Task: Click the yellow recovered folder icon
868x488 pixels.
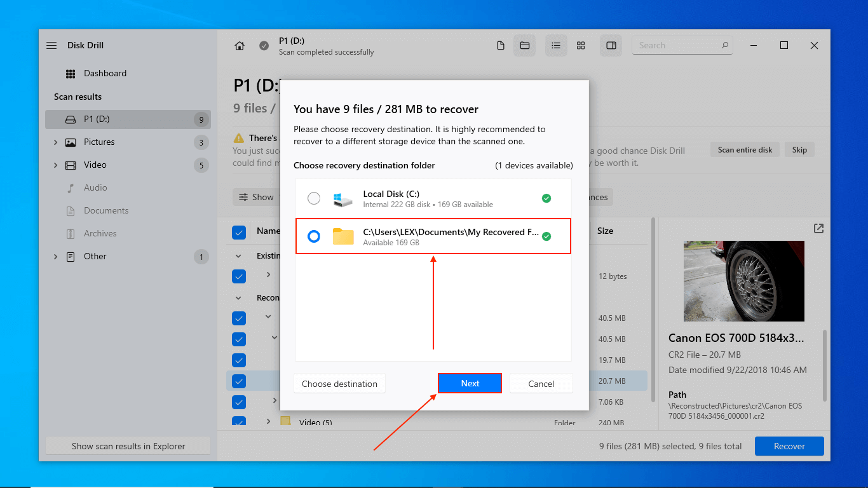Action: (343, 236)
